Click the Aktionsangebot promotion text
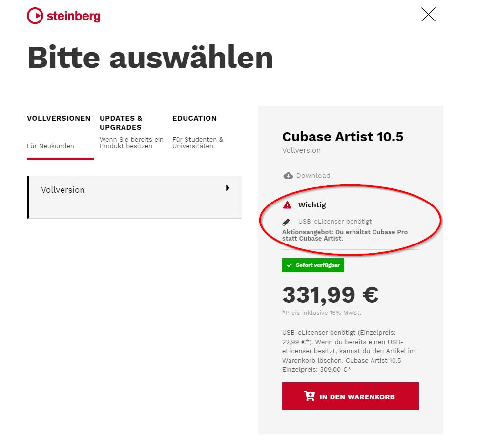Image resolution: width=477 pixels, height=448 pixels. point(345,235)
